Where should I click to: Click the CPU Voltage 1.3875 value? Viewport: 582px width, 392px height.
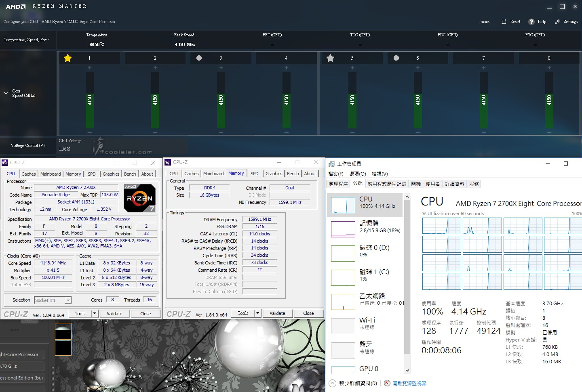[65, 149]
